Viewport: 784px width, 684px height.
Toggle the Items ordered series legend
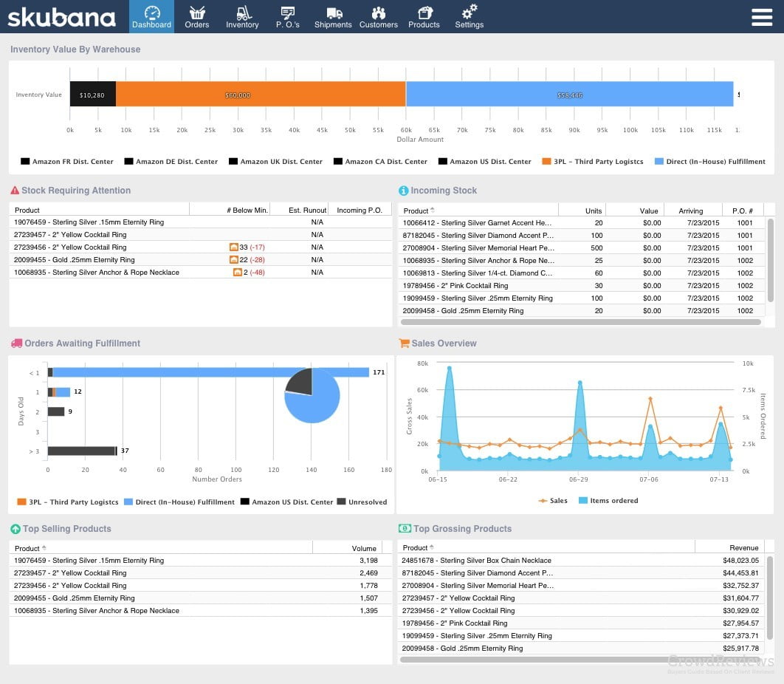pos(608,500)
